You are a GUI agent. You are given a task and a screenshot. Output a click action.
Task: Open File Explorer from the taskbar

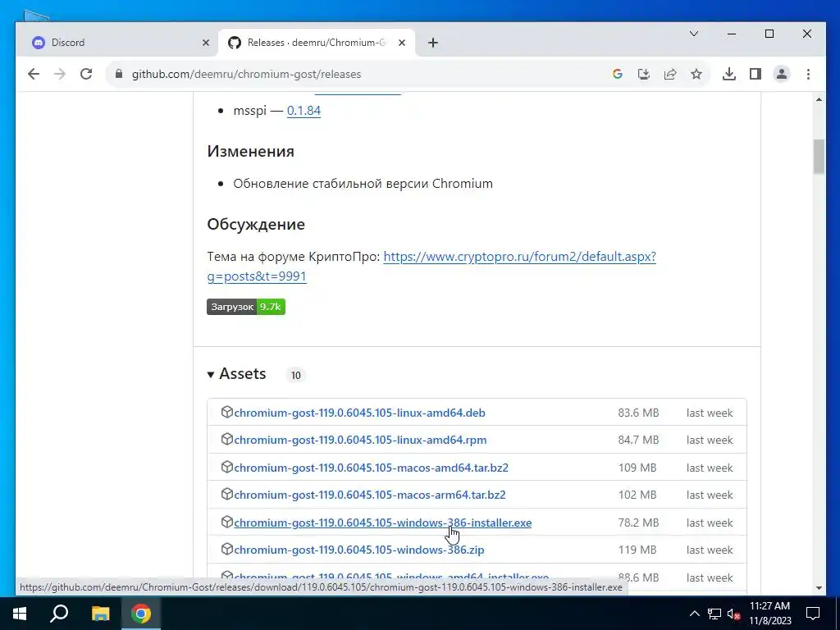point(100,614)
